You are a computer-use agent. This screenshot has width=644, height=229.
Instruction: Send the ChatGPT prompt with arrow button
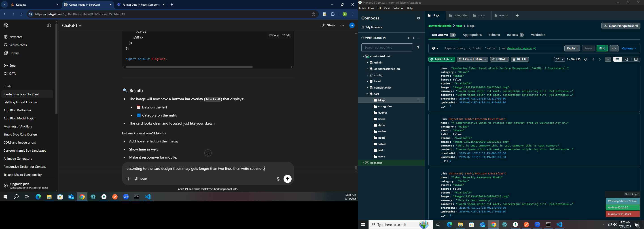[288, 179]
